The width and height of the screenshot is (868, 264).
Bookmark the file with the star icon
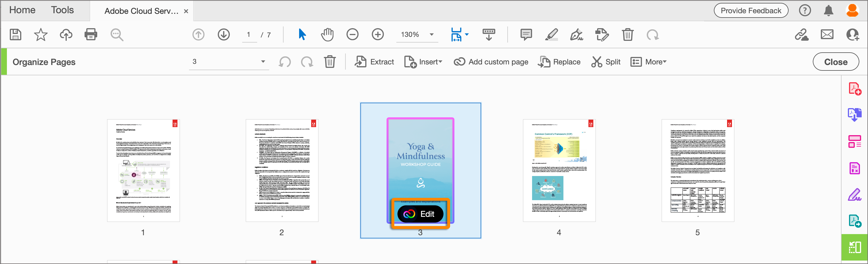coord(41,34)
